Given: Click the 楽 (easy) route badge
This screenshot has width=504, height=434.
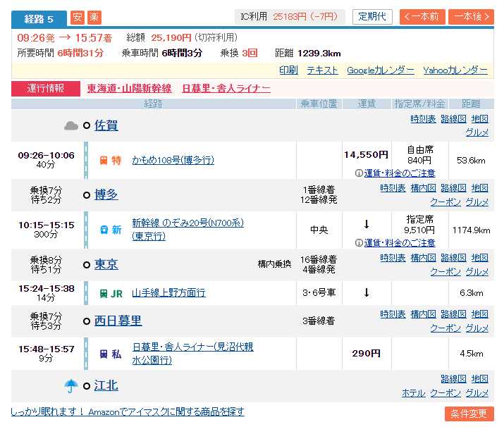Looking at the screenshot, I should coord(94,17).
